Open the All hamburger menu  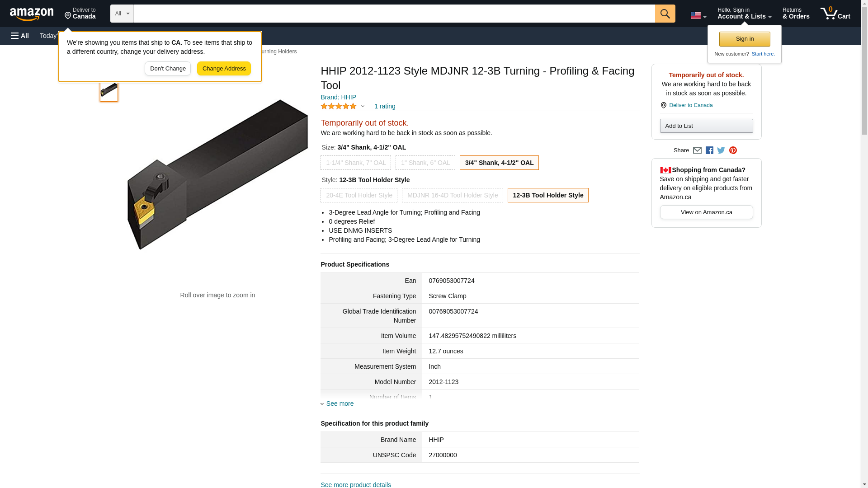[x=20, y=36]
